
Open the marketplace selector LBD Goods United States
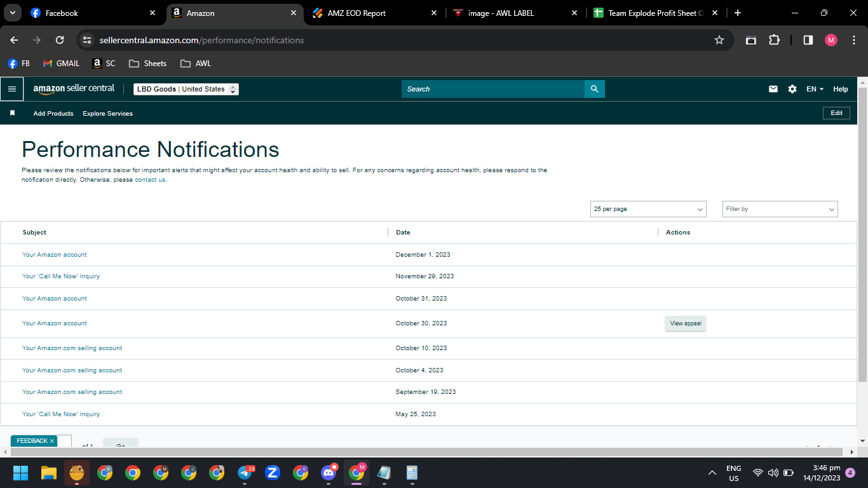[x=186, y=89]
